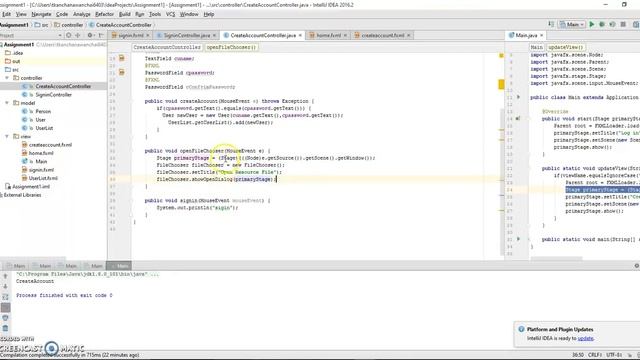Screen dimensions: 640x360
Task: Collapse the view folder
Action: [x=7, y=136]
